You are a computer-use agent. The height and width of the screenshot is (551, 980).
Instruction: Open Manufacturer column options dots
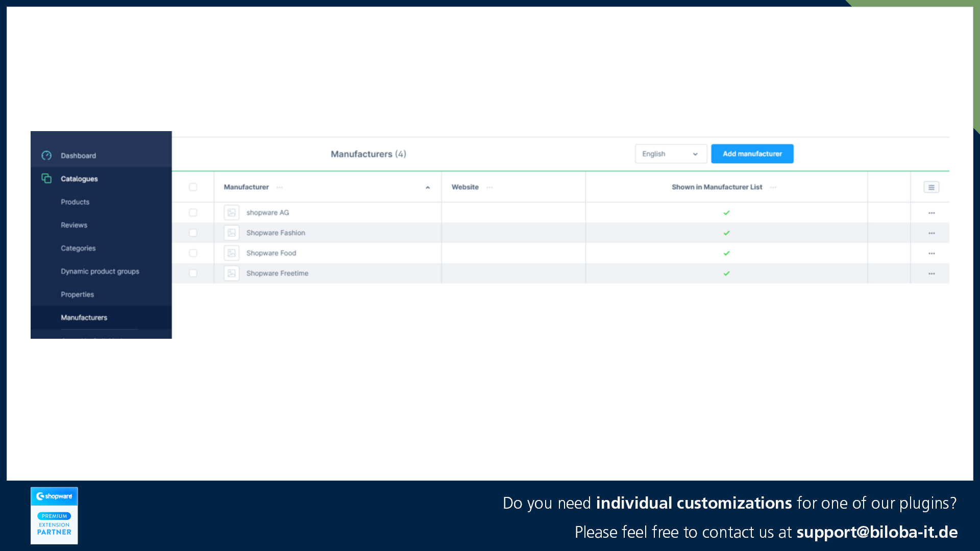[x=280, y=187]
